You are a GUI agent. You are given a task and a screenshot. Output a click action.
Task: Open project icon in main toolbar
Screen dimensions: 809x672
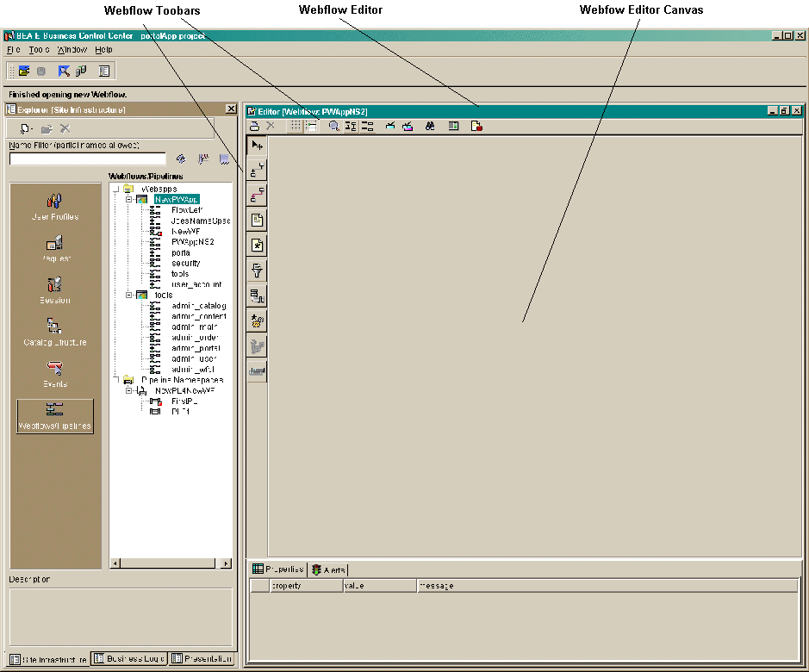[24, 71]
